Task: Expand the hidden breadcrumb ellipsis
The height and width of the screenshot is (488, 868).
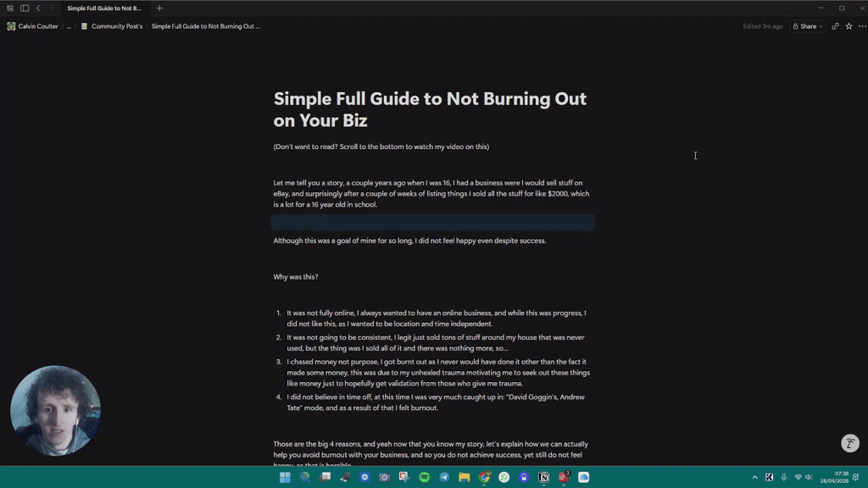Action: (x=69, y=25)
